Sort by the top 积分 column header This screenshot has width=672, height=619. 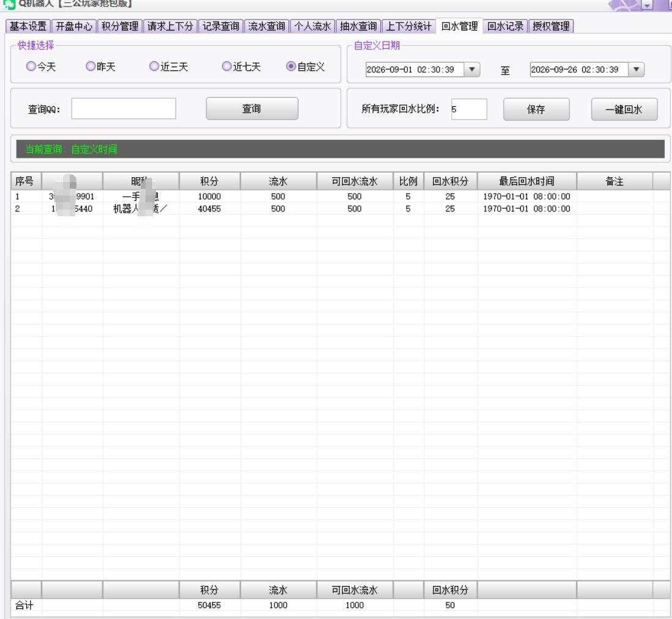[x=210, y=181]
